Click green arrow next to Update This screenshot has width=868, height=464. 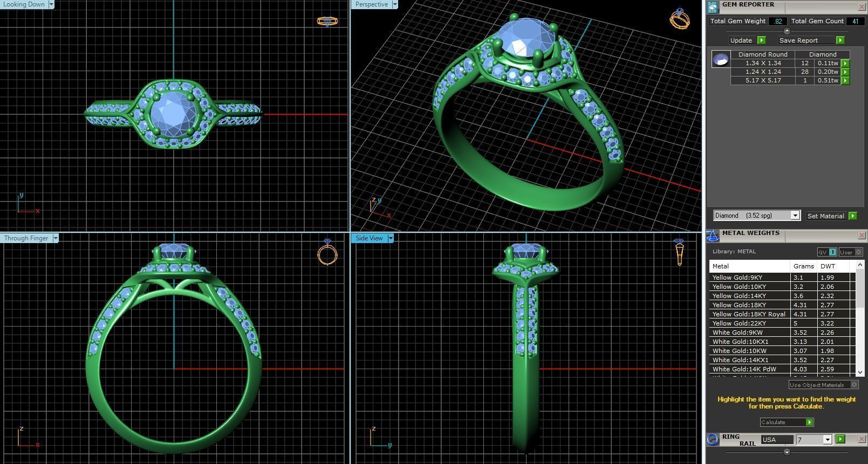761,40
